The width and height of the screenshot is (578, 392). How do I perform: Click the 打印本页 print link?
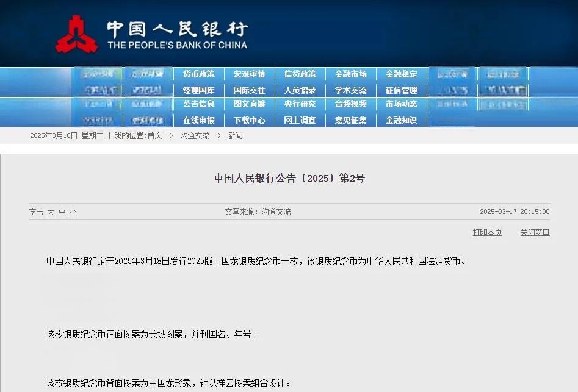click(487, 232)
